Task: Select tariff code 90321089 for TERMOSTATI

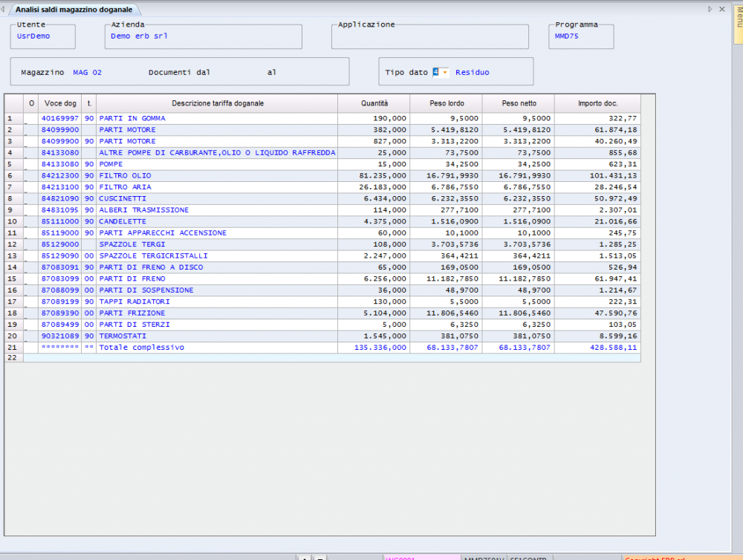Action: (x=60, y=336)
